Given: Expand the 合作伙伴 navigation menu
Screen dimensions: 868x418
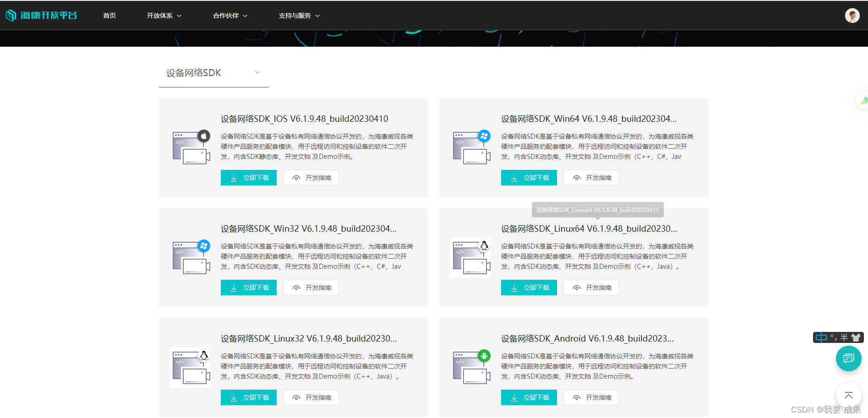Looking at the screenshot, I should (x=230, y=16).
